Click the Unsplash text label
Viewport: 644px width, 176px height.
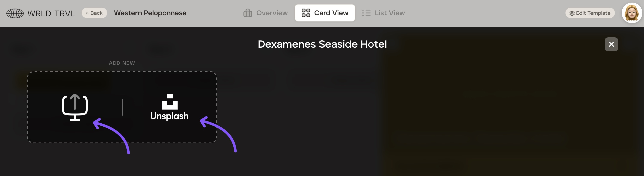click(169, 116)
